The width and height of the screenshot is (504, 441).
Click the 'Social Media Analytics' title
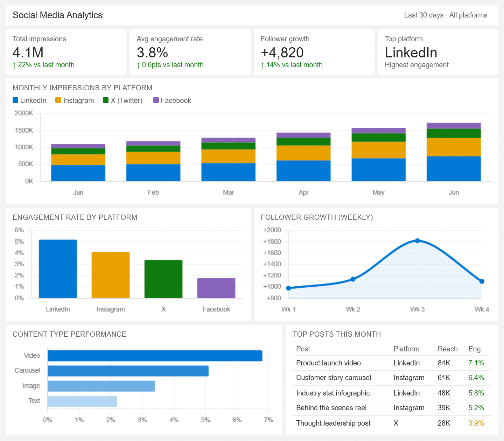57,15
